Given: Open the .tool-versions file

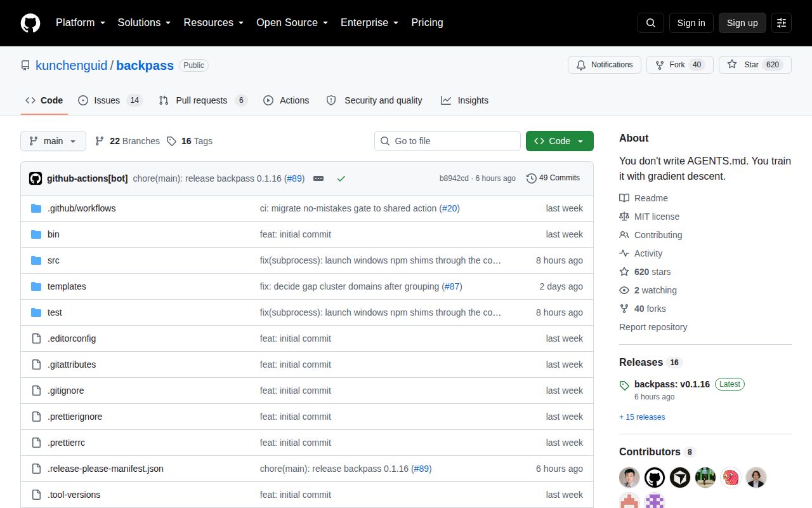Looking at the screenshot, I should (74, 495).
